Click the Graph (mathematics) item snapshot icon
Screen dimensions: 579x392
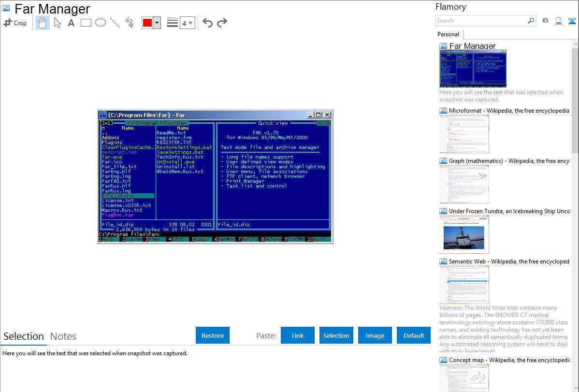click(x=443, y=161)
